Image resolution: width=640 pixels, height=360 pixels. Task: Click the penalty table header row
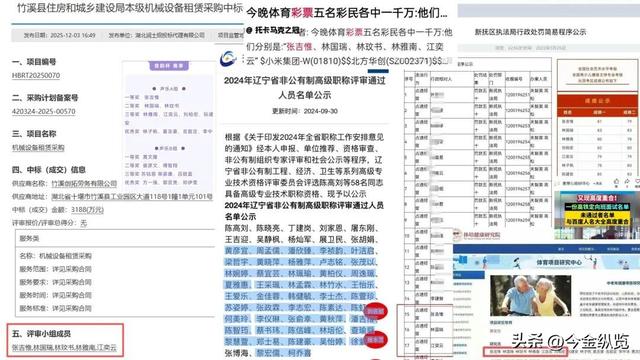tap(477, 78)
